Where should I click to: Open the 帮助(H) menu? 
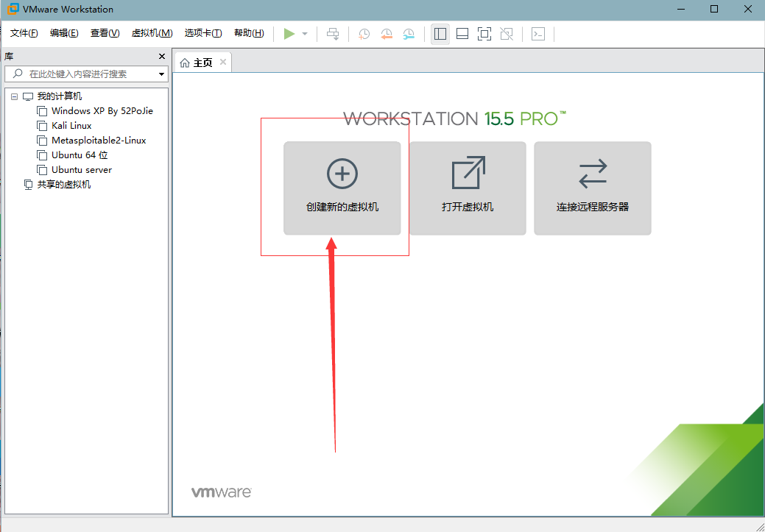click(249, 33)
